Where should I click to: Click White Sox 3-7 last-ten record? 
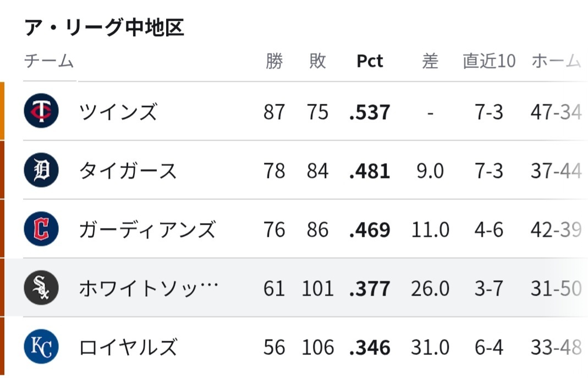[x=488, y=288]
